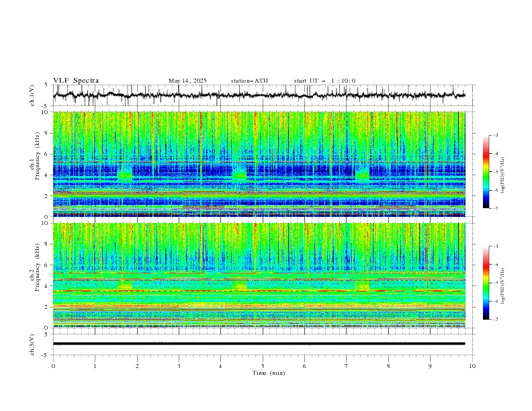Viewport: 532px width, 411px height.
Task: Click the upper PSD color scale bar
Action: click(x=486, y=172)
